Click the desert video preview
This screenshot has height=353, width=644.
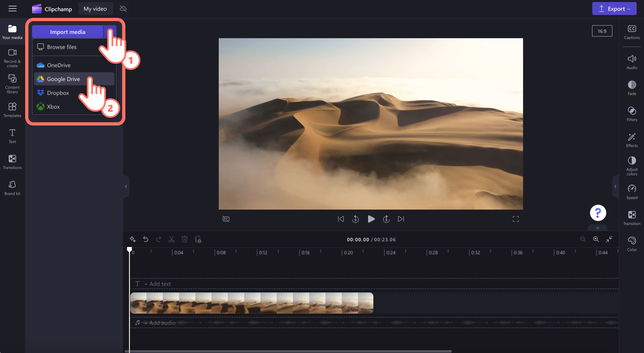click(371, 124)
